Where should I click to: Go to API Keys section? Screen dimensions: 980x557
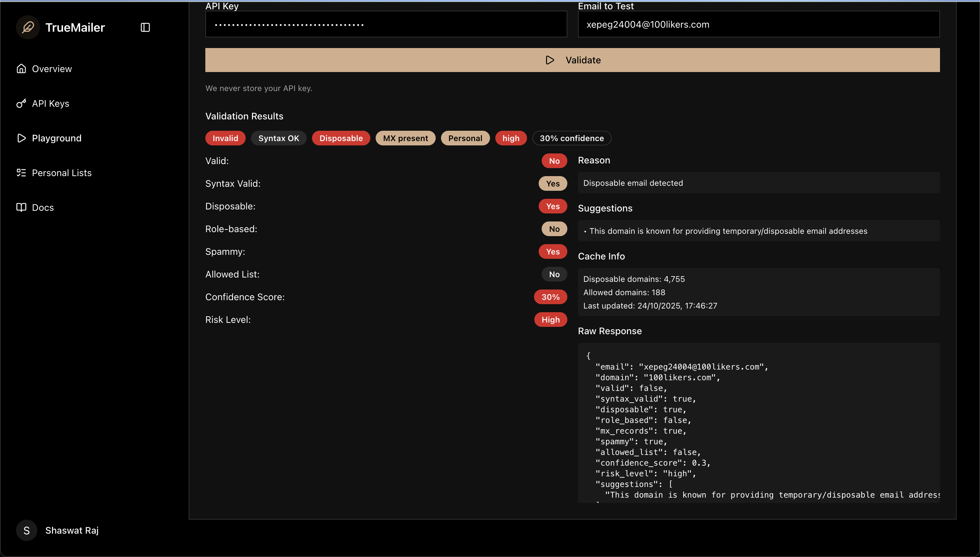(x=50, y=103)
